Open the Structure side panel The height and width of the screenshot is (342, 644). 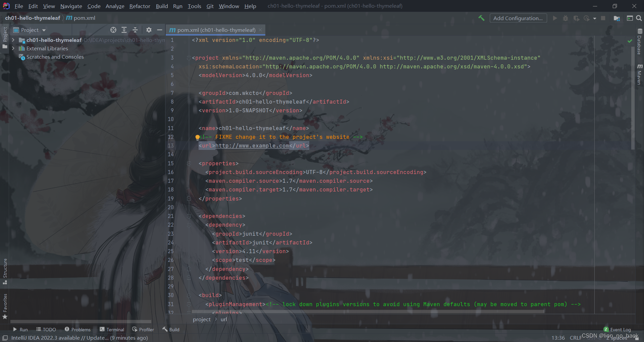(x=5, y=271)
